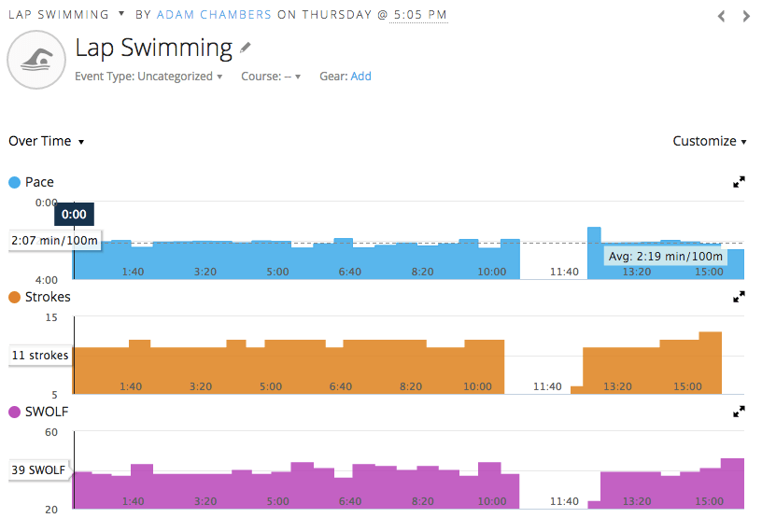Viewport: 762px width, 532px height.
Task: Open the Over Time dropdown
Action: tap(47, 142)
